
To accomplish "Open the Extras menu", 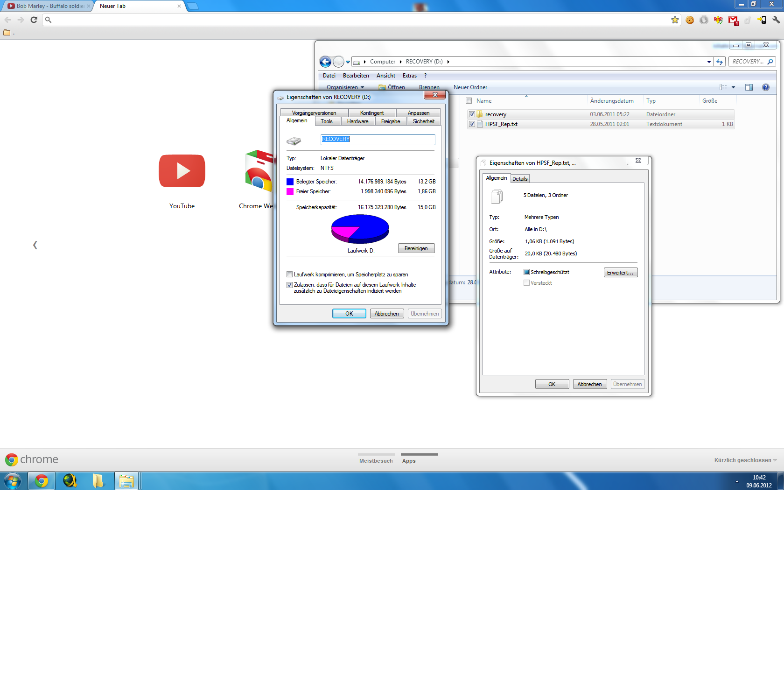I will [x=410, y=76].
